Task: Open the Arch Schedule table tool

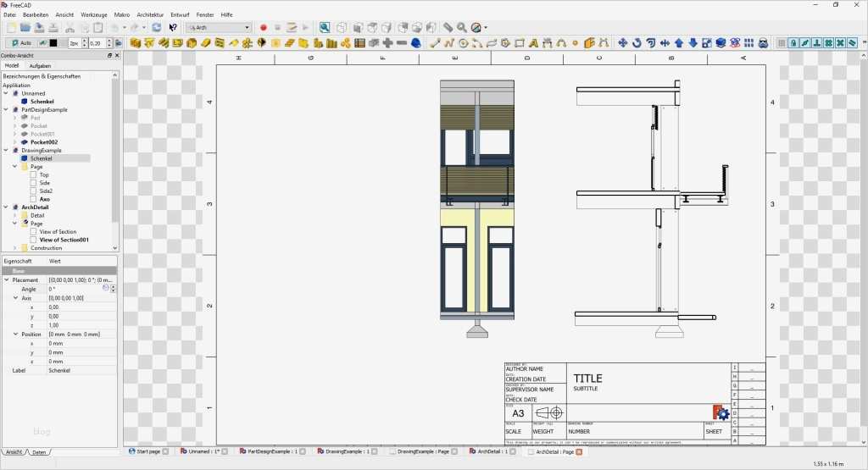Action: (359, 43)
